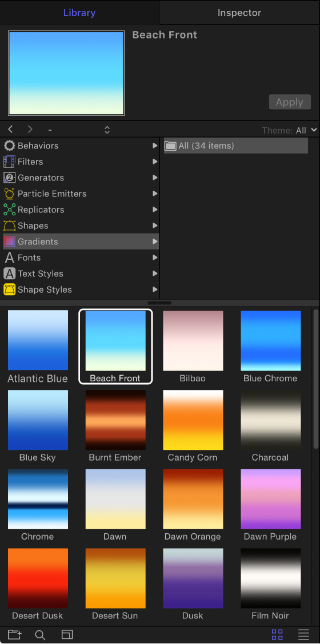The width and height of the screenshot is (320, 644).
Task: Open library search with magnifier icon
Action: 40,635
